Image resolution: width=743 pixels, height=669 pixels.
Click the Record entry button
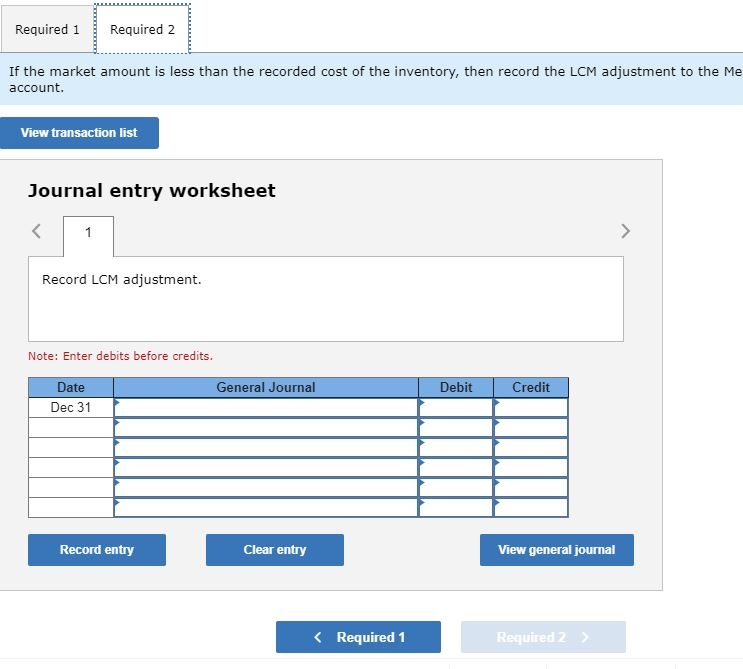tap(97, 550)
